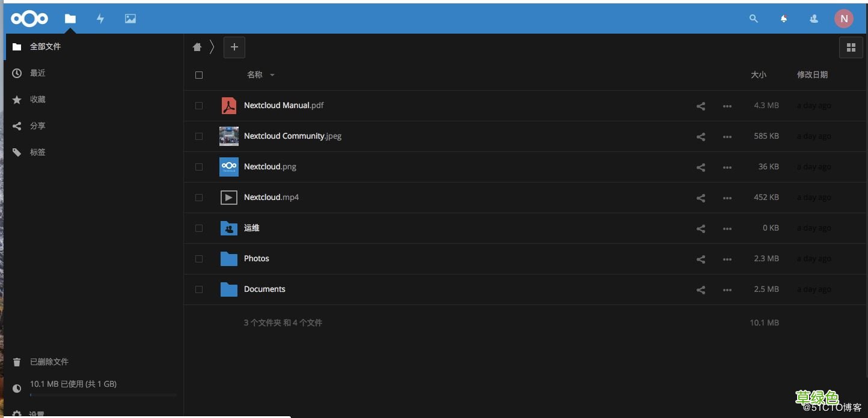
Task: Click the Documents folder icon
Action: click(229, 289)
